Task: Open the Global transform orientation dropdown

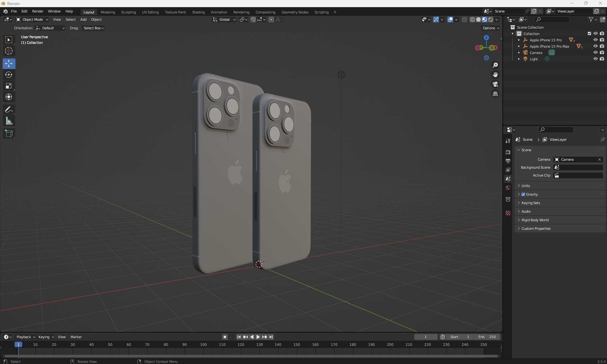Action: coord(224,20)
